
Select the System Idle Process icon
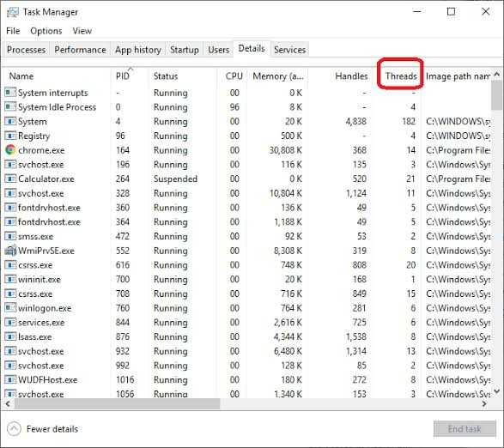click(10, 106)
